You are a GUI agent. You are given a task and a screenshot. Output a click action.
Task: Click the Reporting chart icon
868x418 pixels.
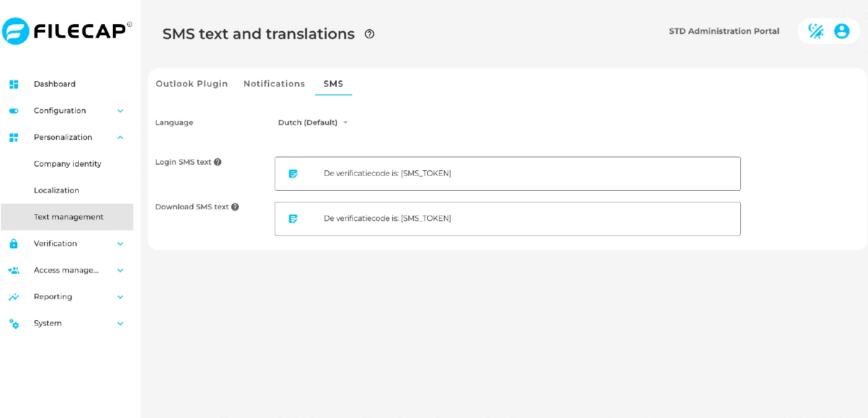click(14, 297)
